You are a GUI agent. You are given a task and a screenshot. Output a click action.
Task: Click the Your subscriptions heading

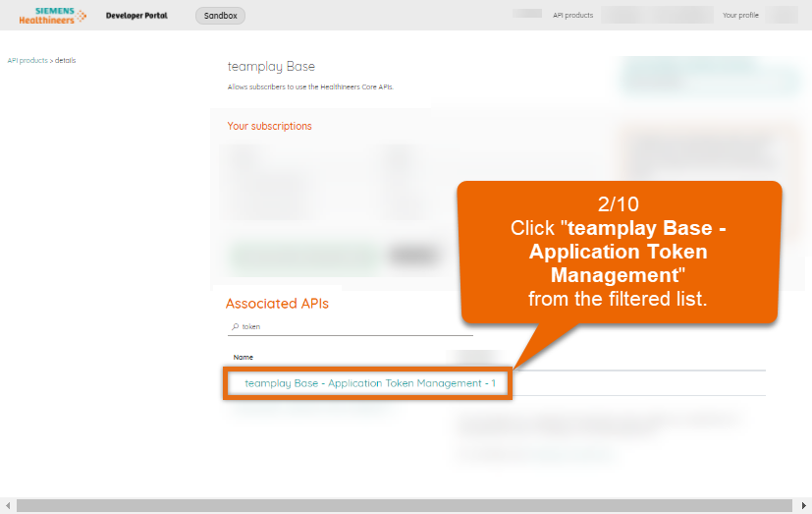point(269,126)
